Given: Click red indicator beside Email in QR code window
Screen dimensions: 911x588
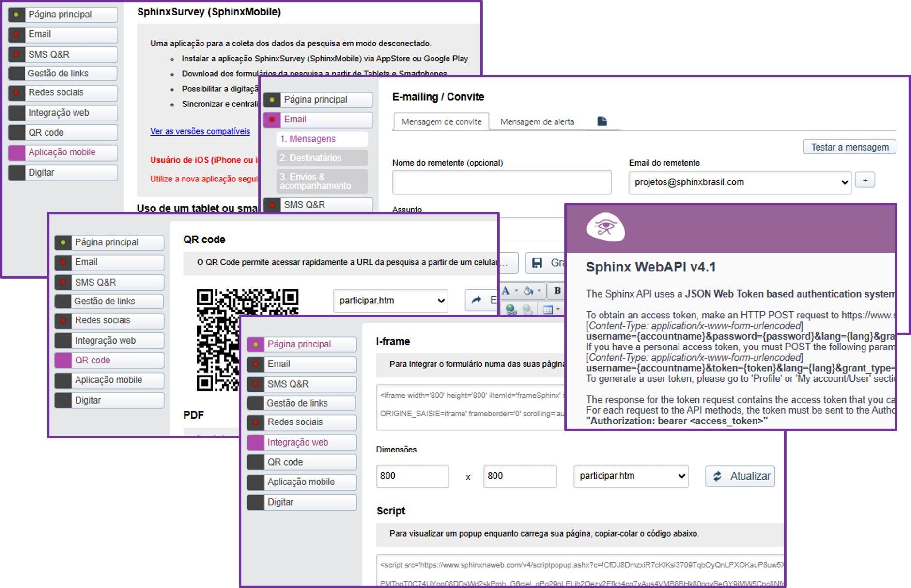Looking at the screenshot, I should (x=63, y=262).
